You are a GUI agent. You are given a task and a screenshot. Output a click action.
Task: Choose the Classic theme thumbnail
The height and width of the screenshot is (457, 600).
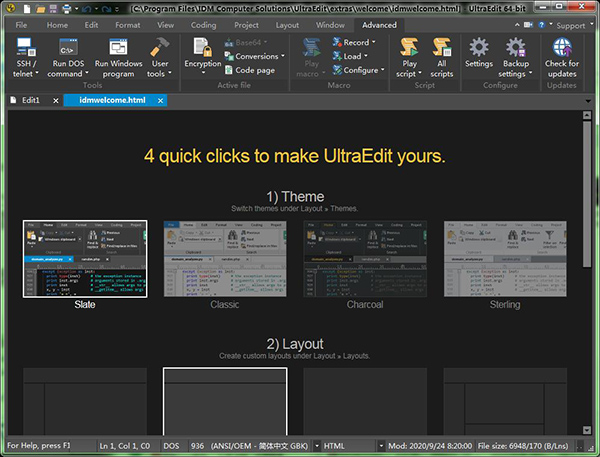coord(225,259)
